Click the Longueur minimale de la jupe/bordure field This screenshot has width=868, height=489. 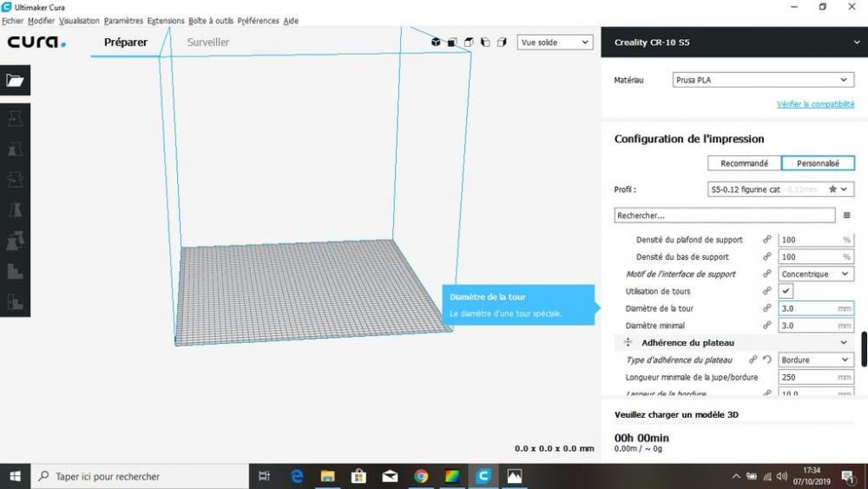[815, 377]
